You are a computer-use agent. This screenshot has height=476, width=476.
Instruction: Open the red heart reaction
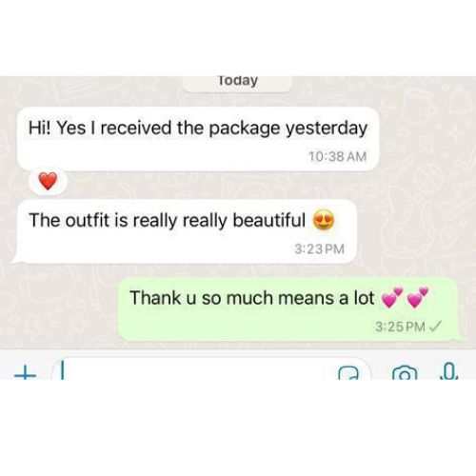[x=48, y=182]
